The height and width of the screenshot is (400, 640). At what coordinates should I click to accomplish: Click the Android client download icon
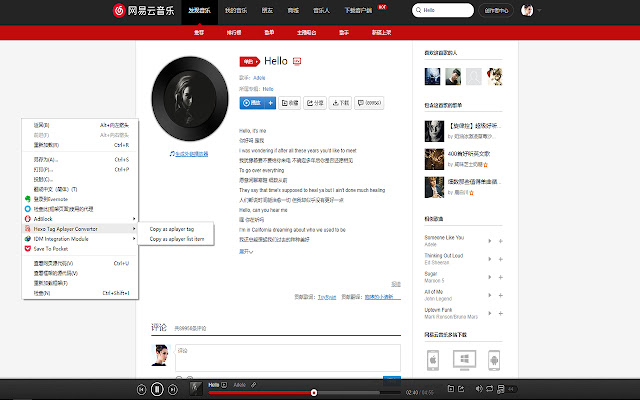494,360
